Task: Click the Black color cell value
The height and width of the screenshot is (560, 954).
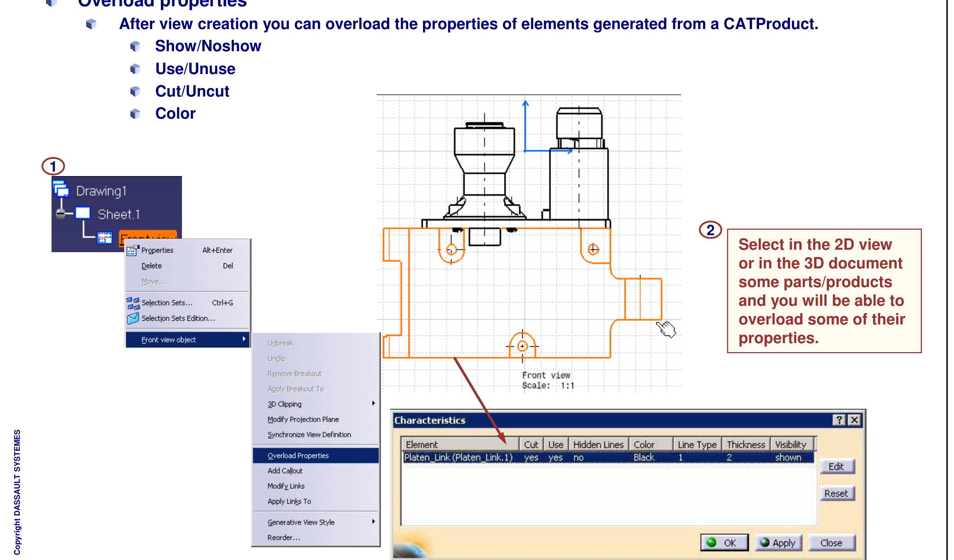Action: click(644, 457)
